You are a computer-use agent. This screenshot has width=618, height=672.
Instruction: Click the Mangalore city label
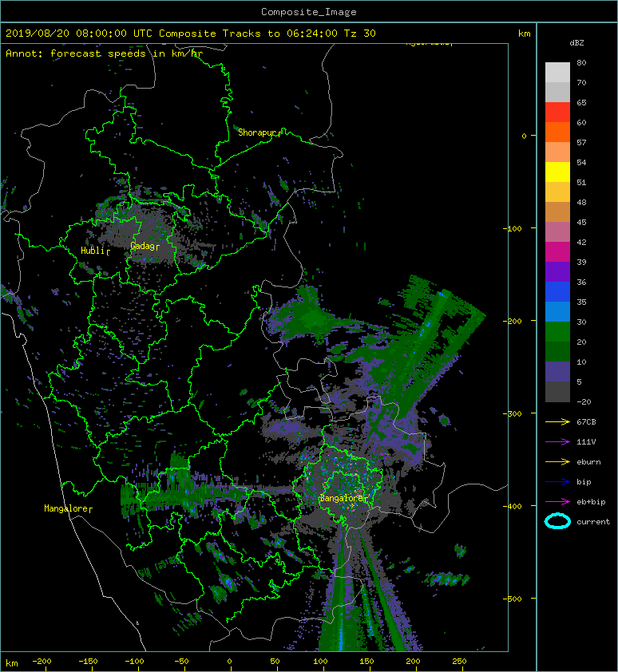coord(66,508)
